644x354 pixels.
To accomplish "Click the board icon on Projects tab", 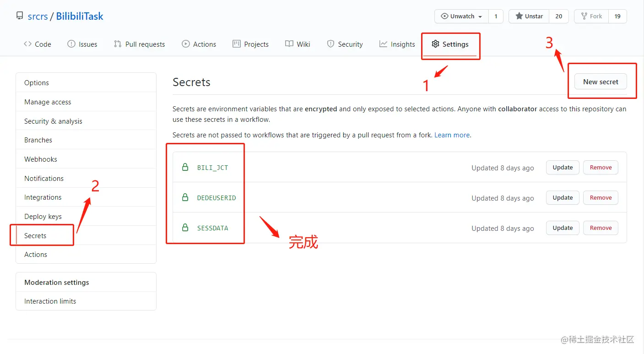I will click(237, 44).
